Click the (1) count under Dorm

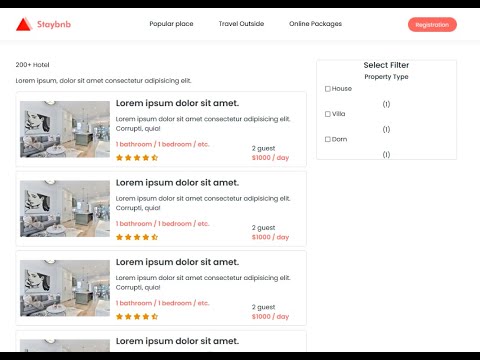[386, 154]
